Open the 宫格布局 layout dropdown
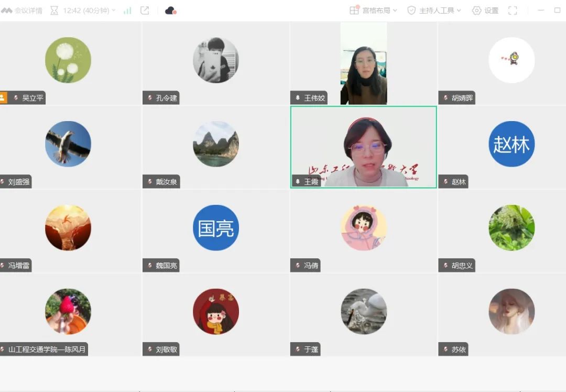Screen dimensions: 566x392 point(374,10)
